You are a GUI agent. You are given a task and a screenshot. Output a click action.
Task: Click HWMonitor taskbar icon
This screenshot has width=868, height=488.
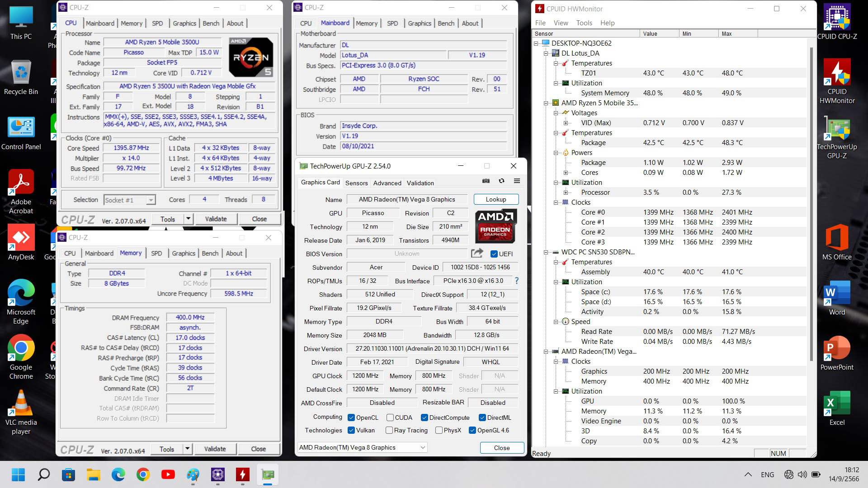point(243,474)
